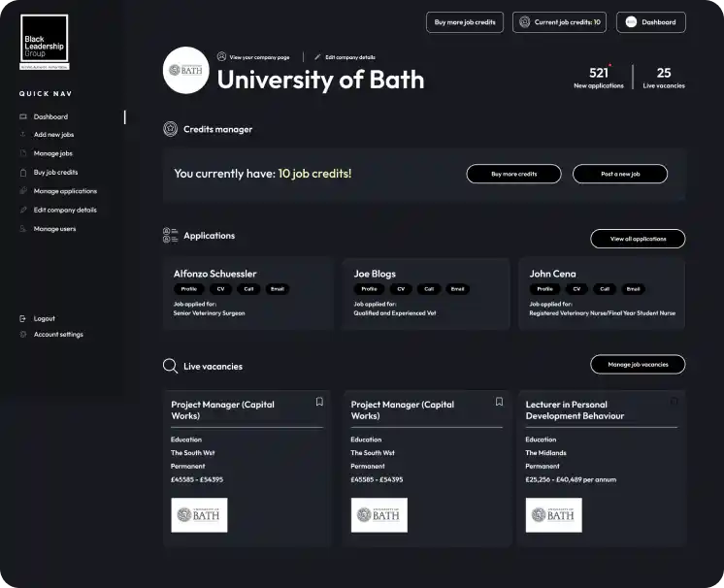Open the Lecturer in Personal Development Behaviour title
Viewport: 724px width, 588px height.
[575, 409]
